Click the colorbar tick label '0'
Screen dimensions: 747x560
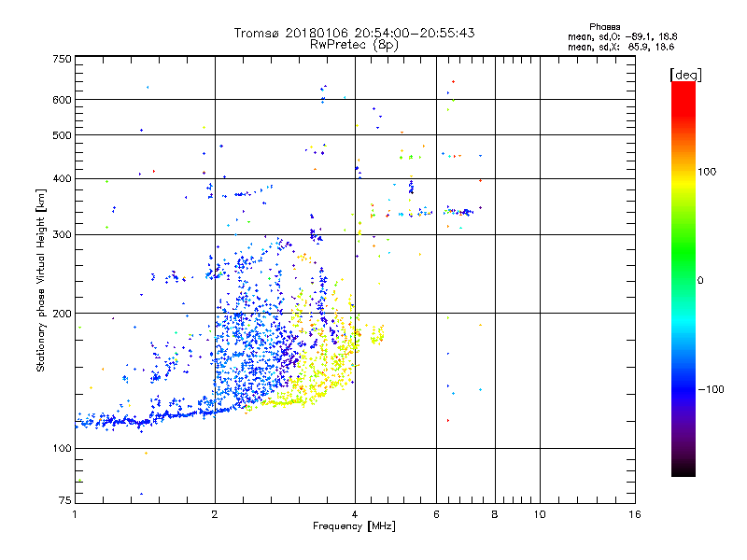point(700,281)
